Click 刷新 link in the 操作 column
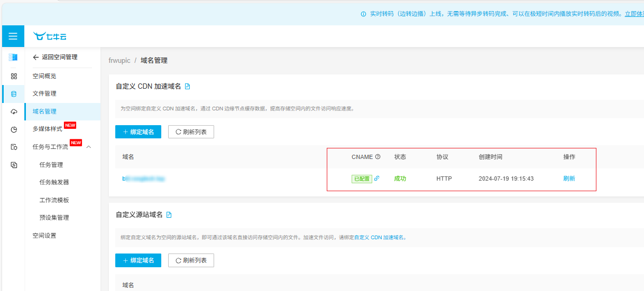Viewport: 644px width, 291px height. click(x=569, y=179)
